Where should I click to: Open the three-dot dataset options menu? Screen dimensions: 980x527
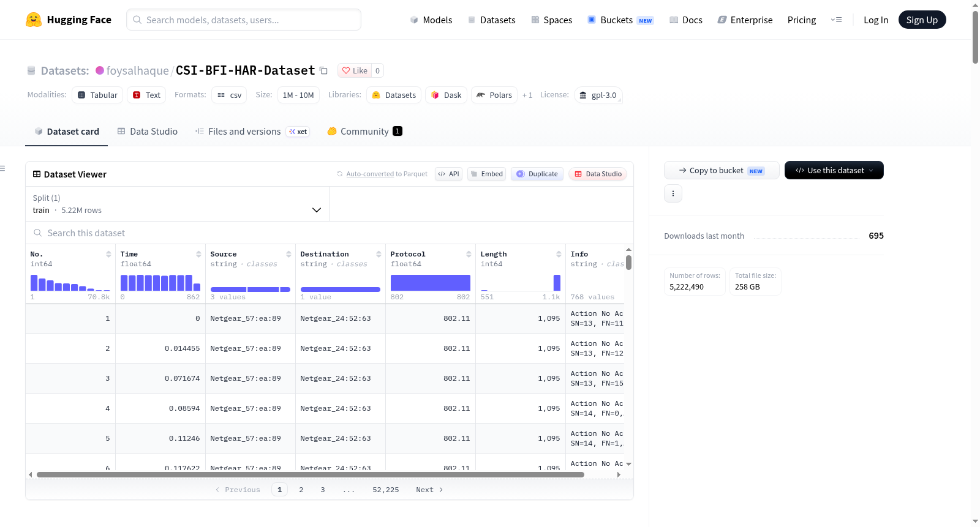point(673,193)
